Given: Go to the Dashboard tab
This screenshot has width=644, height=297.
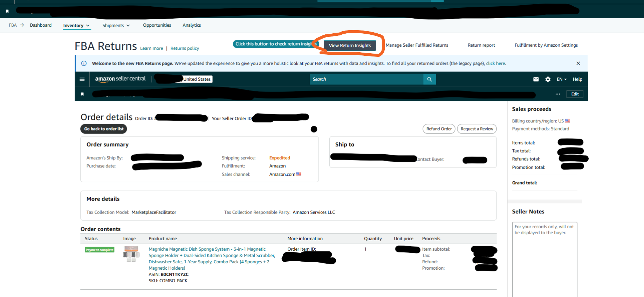Looking at the screenshot, I should click(41, 25).
